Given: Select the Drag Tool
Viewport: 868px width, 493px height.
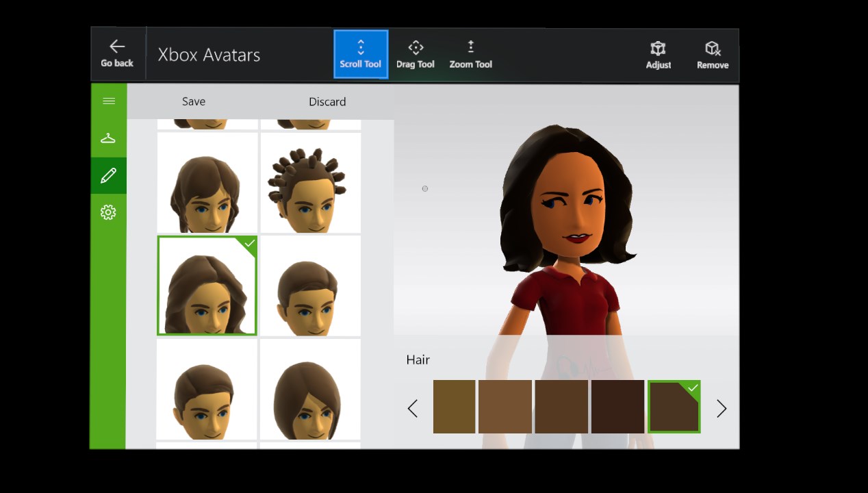Looking at the screenshot, I should point(416,54).
